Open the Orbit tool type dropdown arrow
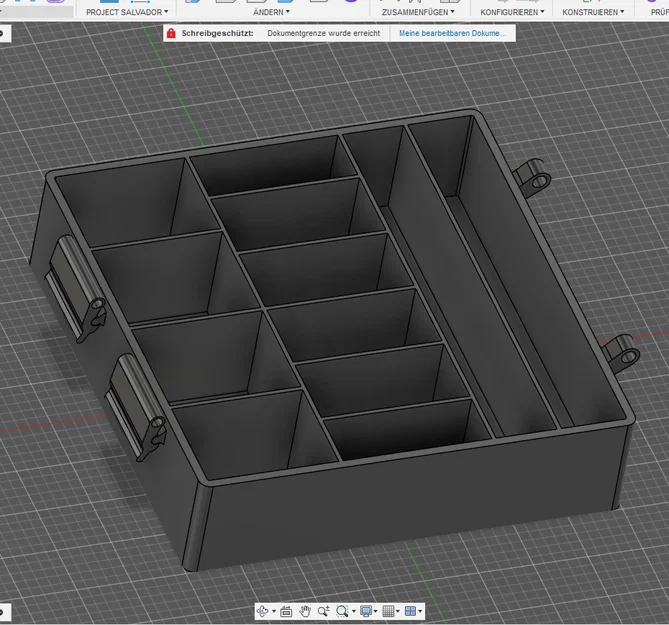This screenshot has height=625, width=669. (x=273, y=611)
